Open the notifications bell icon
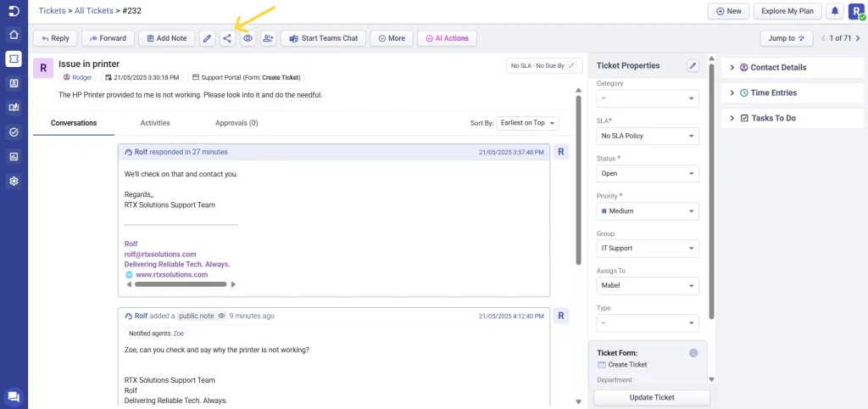The width and height of the screenshot is (868, 409). tap(834, 11)
